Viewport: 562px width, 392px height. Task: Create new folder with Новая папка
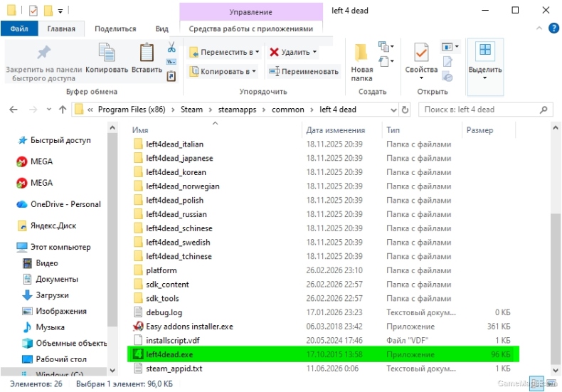361,63
